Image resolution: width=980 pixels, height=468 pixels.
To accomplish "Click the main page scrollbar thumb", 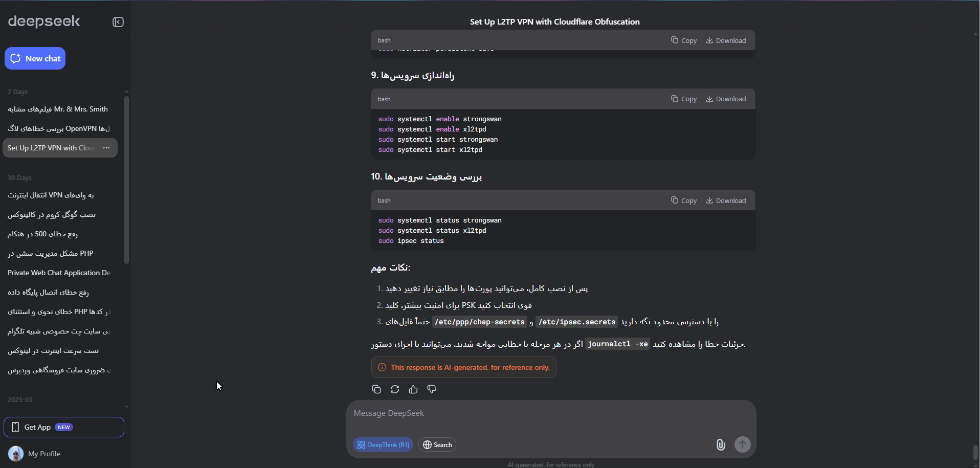I will tap(975, 452).
